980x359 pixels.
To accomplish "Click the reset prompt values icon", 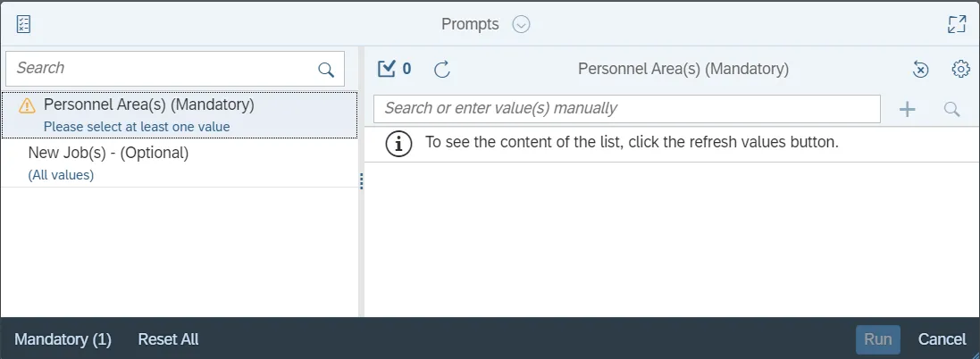I will 921,69.
